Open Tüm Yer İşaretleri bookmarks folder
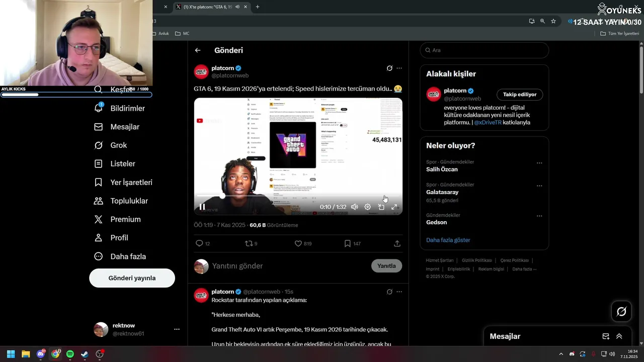The height and width of the screenshot is (362, 644). pos(619,34)
